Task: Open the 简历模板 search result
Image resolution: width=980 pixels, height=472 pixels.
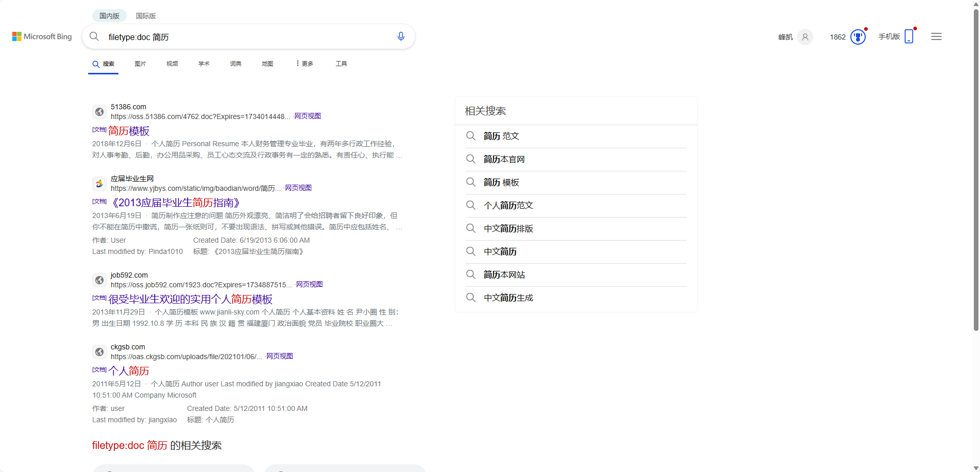Action: pyautogui.click(x=129, y=131)
